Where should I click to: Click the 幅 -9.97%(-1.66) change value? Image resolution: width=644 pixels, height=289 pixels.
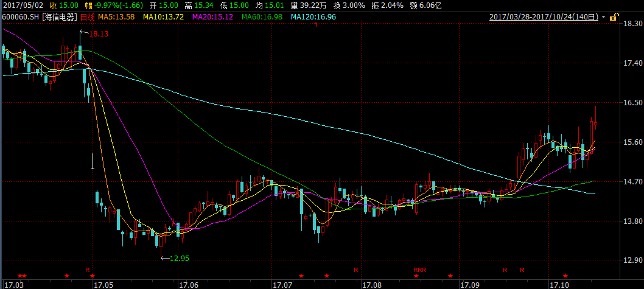114,5
